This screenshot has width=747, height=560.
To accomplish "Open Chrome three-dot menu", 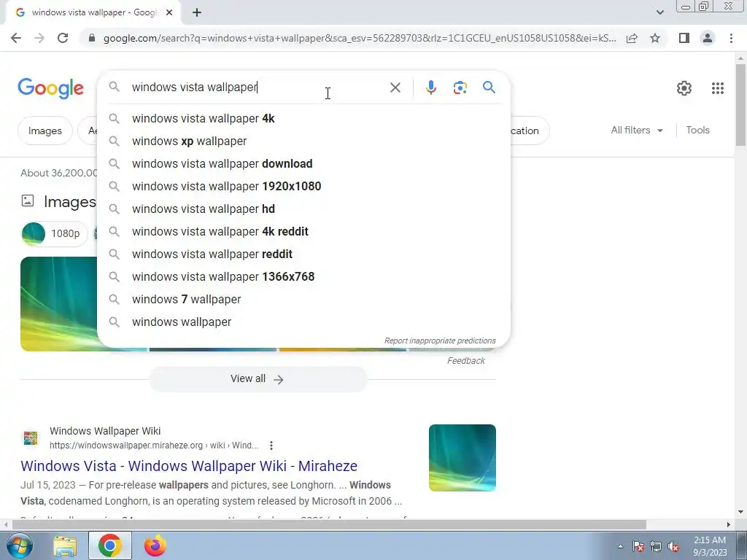I will pyautogui.click(x=731, y=38).
